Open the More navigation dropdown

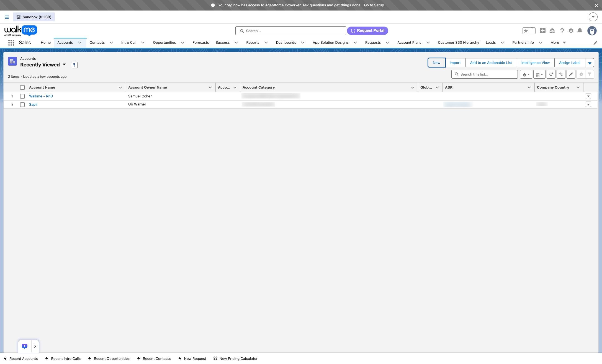click(x=558, y=43)
